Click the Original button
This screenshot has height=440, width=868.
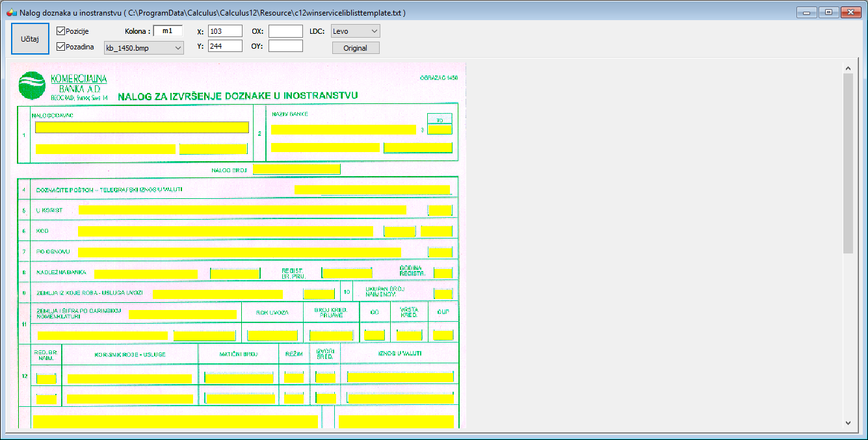coord(356,48)
